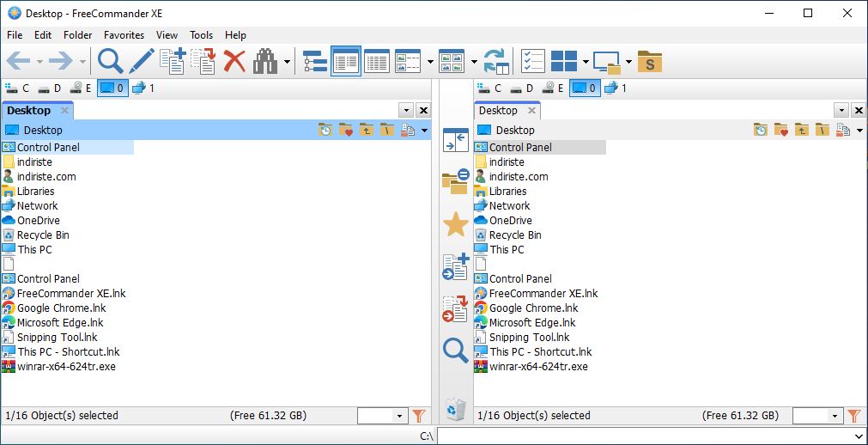The width and height of the screenshot is (868, 445).
Task: Click the splitter copy files icon
Action: pos(456,267)
